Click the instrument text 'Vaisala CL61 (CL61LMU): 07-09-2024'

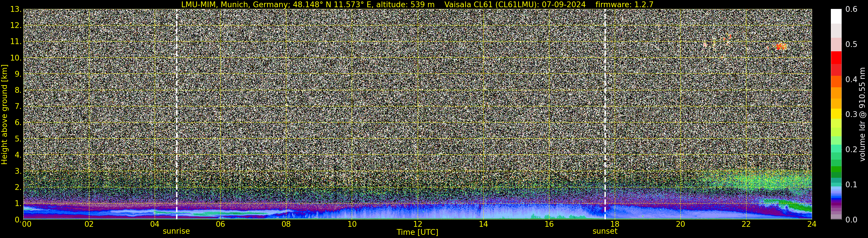click(515, 4)
